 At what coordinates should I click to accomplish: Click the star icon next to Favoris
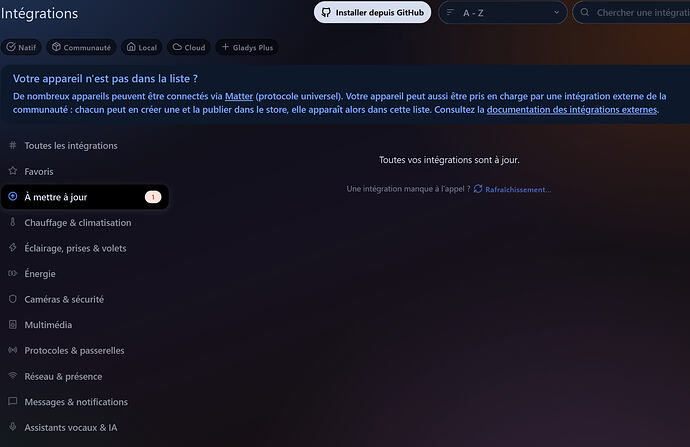pyautogui.click(x=13, y=171)
